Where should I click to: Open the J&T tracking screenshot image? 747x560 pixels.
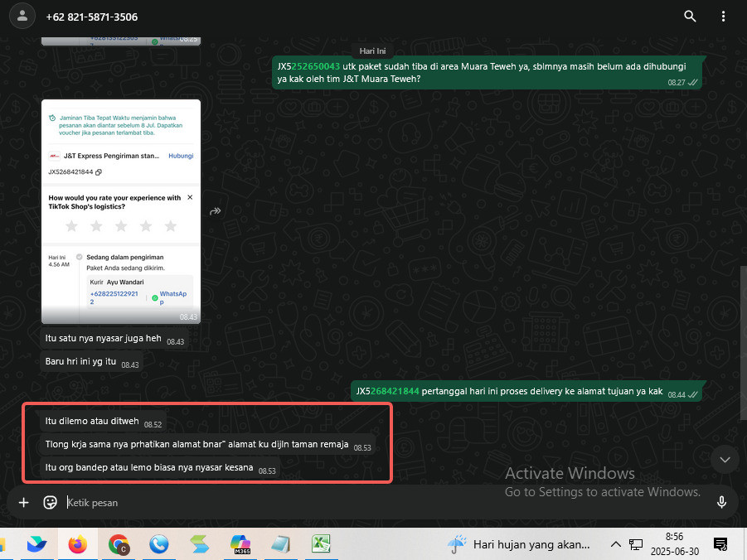pos(121,211)
